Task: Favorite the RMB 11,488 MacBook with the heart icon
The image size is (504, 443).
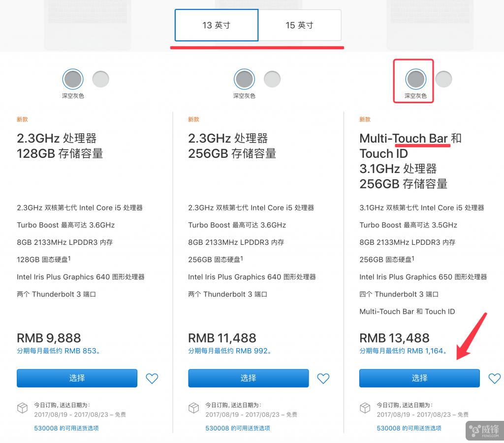Action: pyautogui.click(x=323, y=378)
